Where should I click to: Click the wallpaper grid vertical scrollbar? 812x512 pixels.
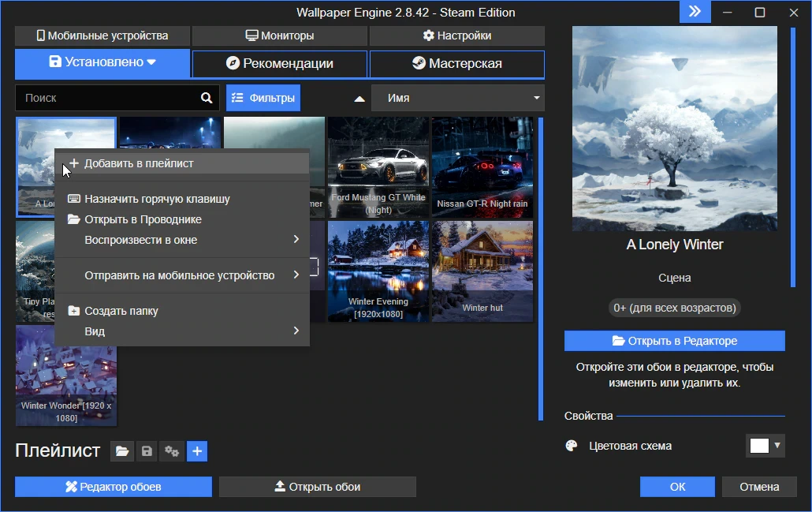(541, 269)
